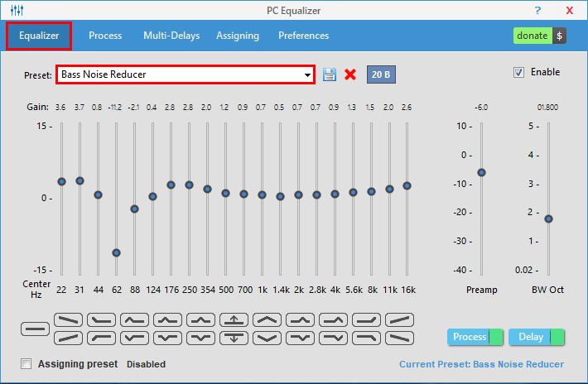Apply the dip-at-far-right curve shape button
Viewport: 588px width, 384px height.
334,338
